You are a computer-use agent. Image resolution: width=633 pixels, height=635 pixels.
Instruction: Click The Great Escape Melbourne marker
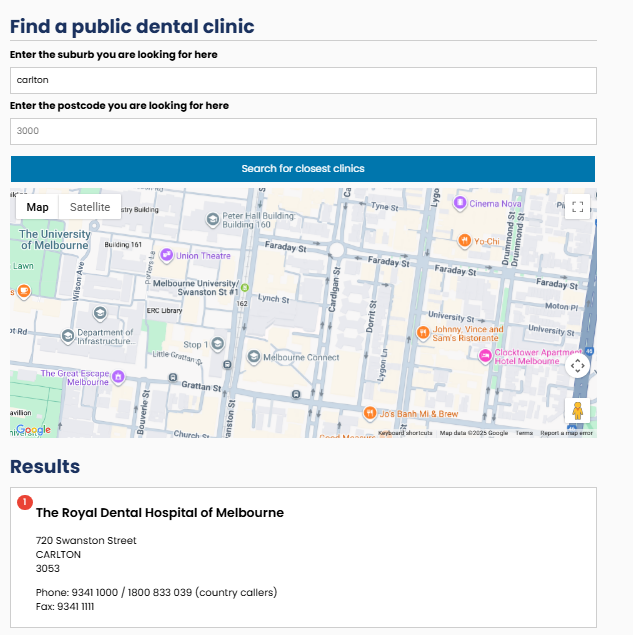118,377
